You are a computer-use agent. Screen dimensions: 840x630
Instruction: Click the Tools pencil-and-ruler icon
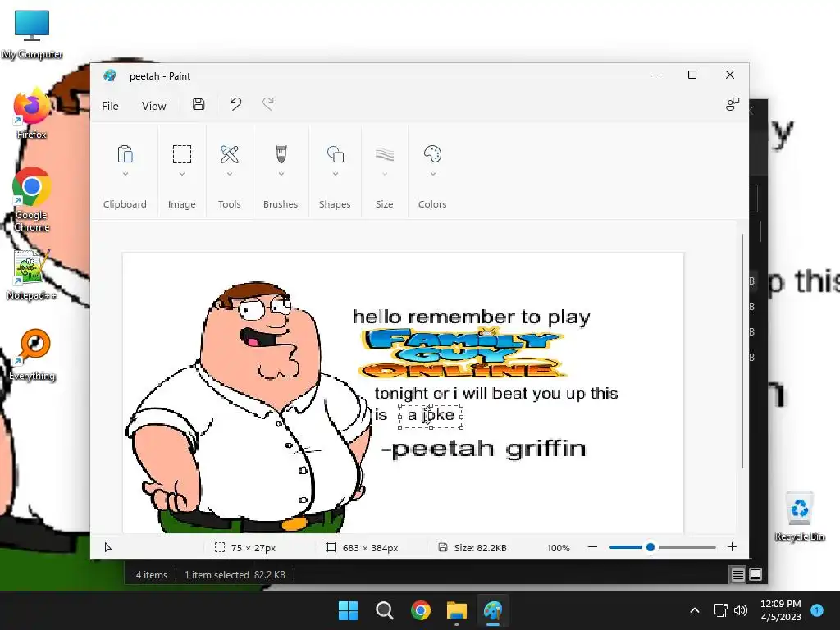coord(230,154)
